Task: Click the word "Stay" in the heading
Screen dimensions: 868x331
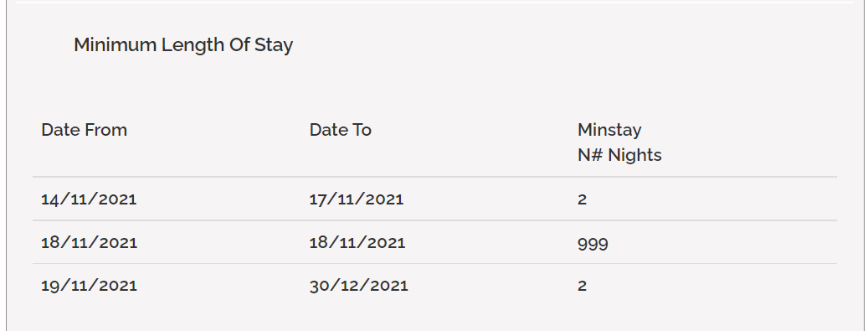Action: click(274, 45)
